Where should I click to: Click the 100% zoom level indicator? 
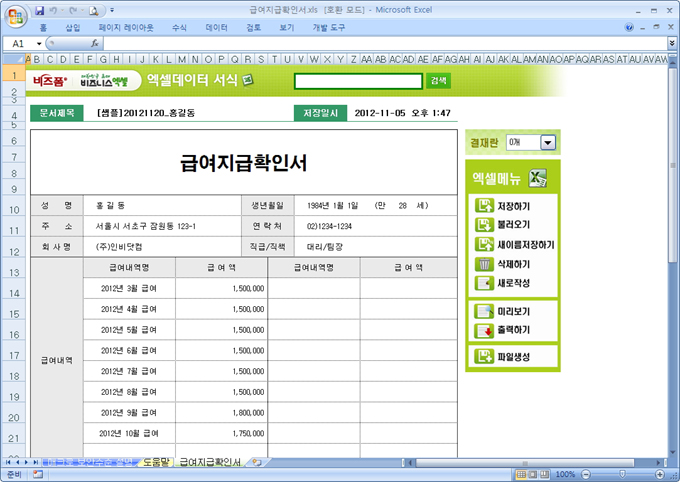click(566, 474)
